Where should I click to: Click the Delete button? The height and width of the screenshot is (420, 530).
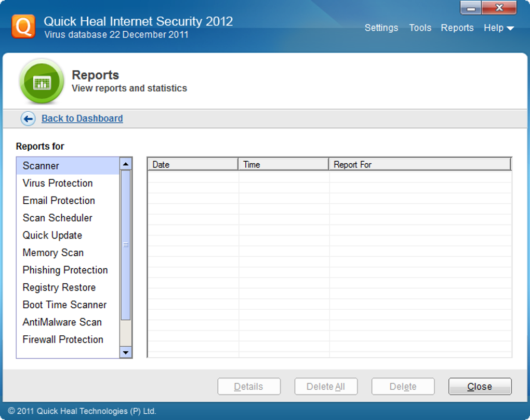(x=403, y=387)
